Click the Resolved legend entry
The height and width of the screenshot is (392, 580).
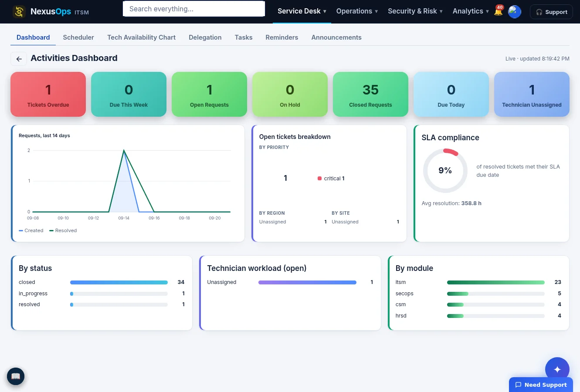(63, 230)
